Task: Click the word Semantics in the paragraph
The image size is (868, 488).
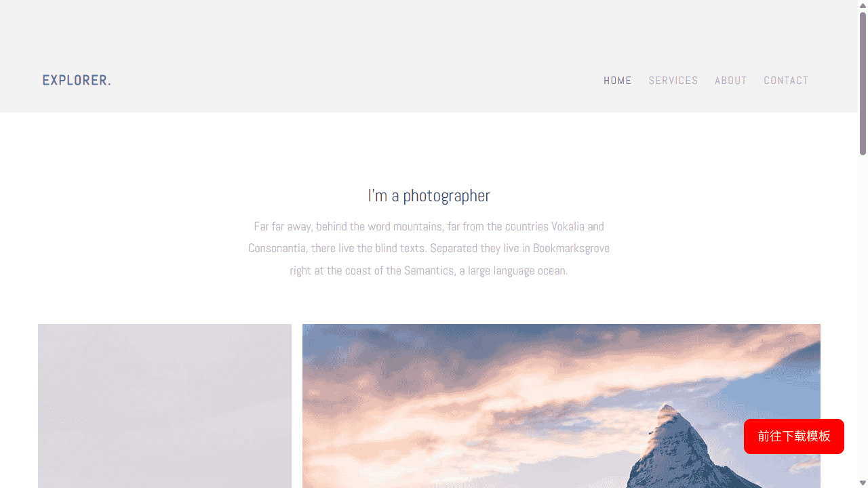Action: (429, 270)
